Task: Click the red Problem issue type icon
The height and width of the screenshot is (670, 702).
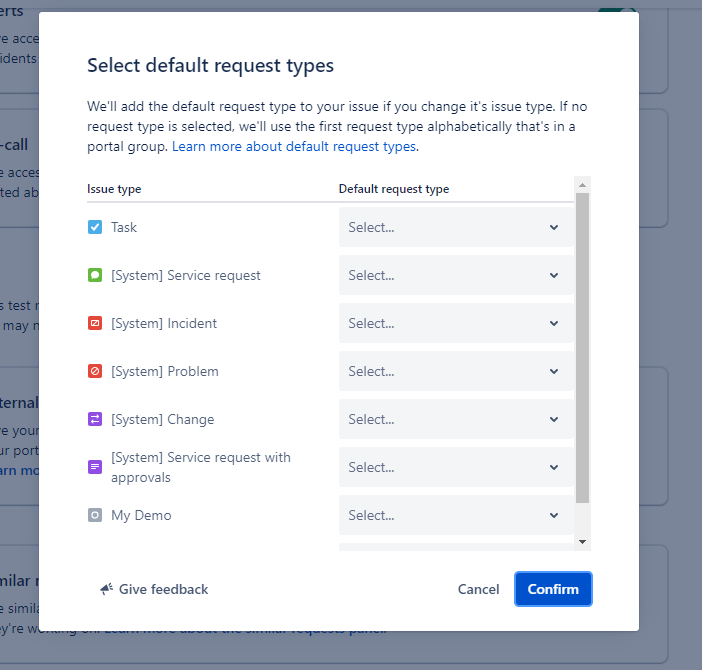Action: (x=95, y=371)
